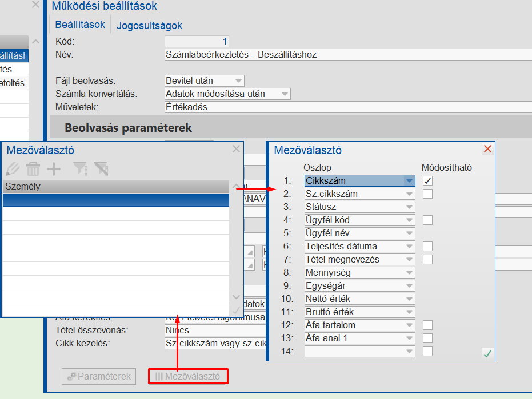The width and height of the screenshot is (532, 399).
Task: Open the Teljesítés dátuma column dropdown
Action: click(x=409, y=247)
